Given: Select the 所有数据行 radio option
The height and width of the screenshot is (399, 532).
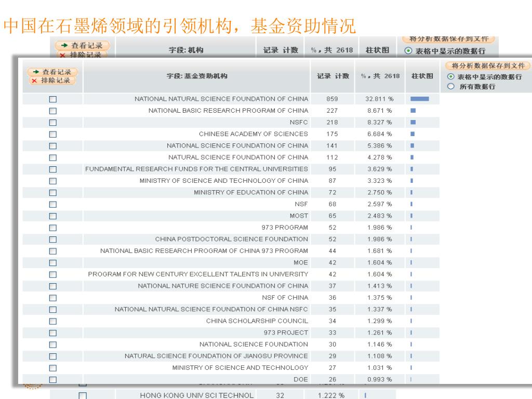Looking at the screenshot, I should (451, 87).
